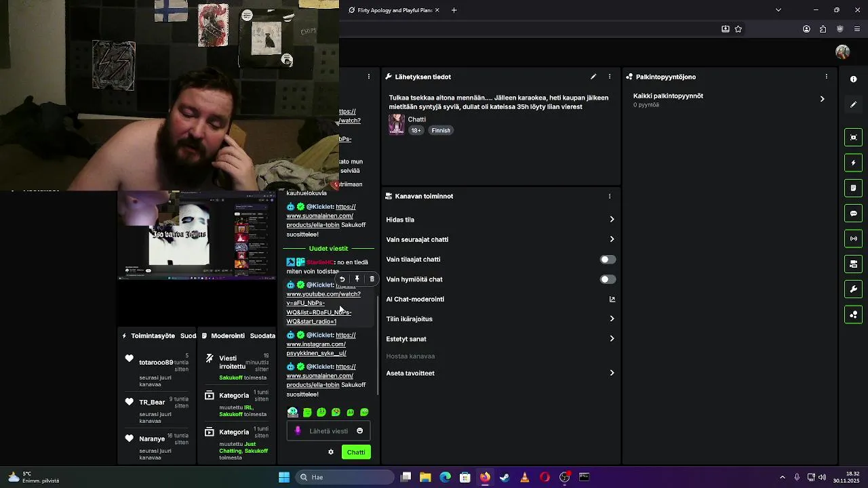Screen dimensions: 868x488
Task: Click the Chatti category thumbnail
Action: [397, 125]
